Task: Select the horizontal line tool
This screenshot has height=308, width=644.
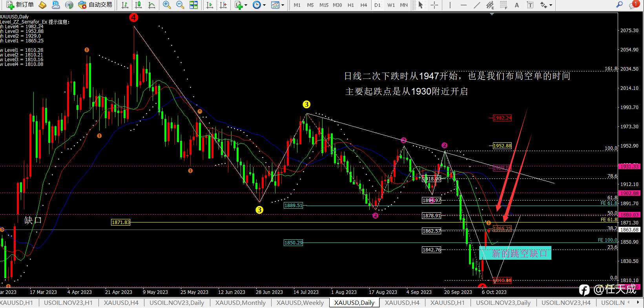Action: pos(463,5)
